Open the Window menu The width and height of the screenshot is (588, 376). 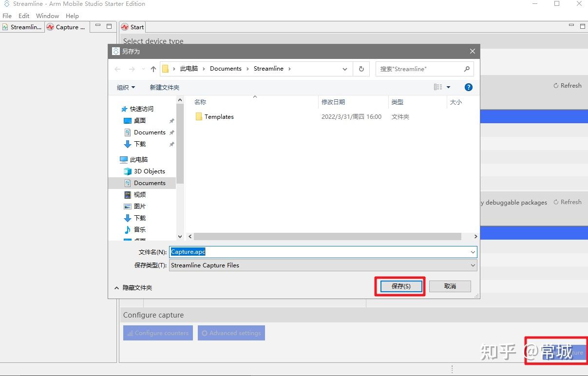point(47,16)
